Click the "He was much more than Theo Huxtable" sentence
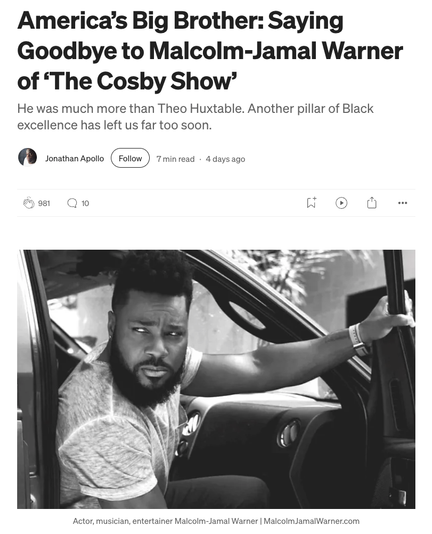This screenshot has width=432, height=534. pyautogui.click(x=131, y=109)
